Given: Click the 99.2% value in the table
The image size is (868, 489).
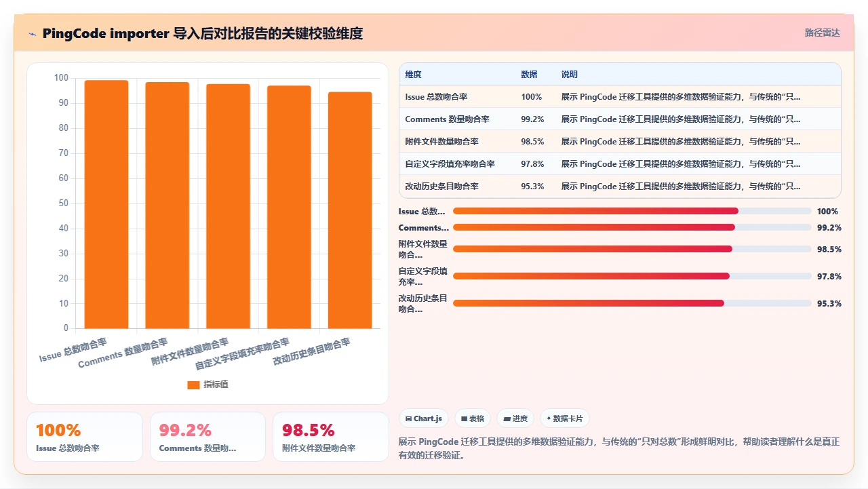Looking at the screenshot, I should (532, 119).
